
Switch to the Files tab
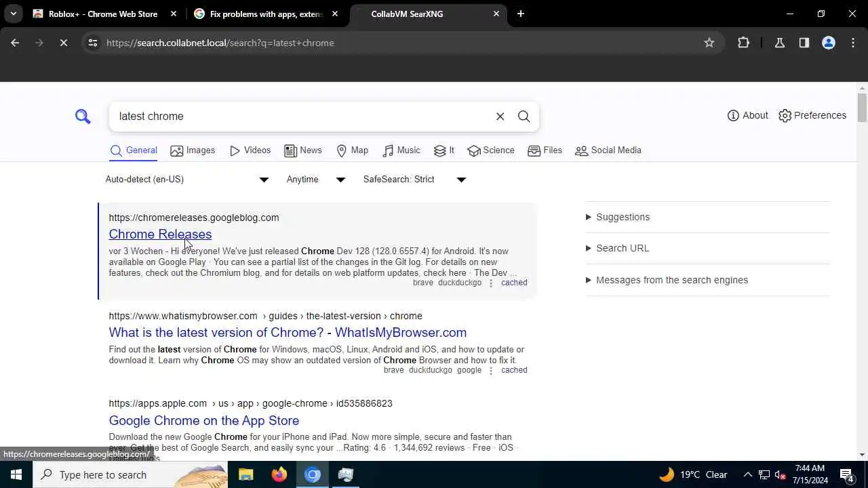point(545,150)
